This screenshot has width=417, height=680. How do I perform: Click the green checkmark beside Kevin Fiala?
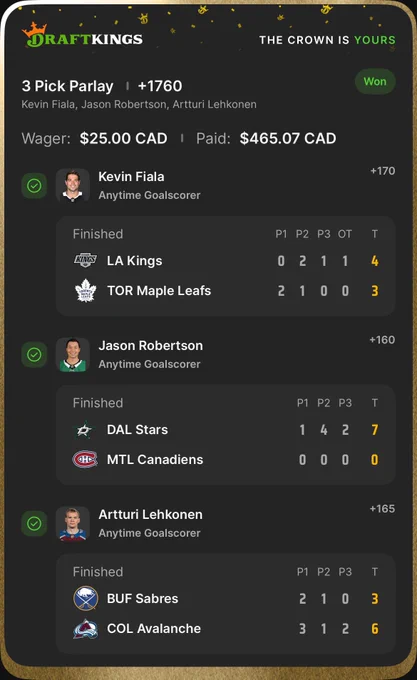pos(34,186)
